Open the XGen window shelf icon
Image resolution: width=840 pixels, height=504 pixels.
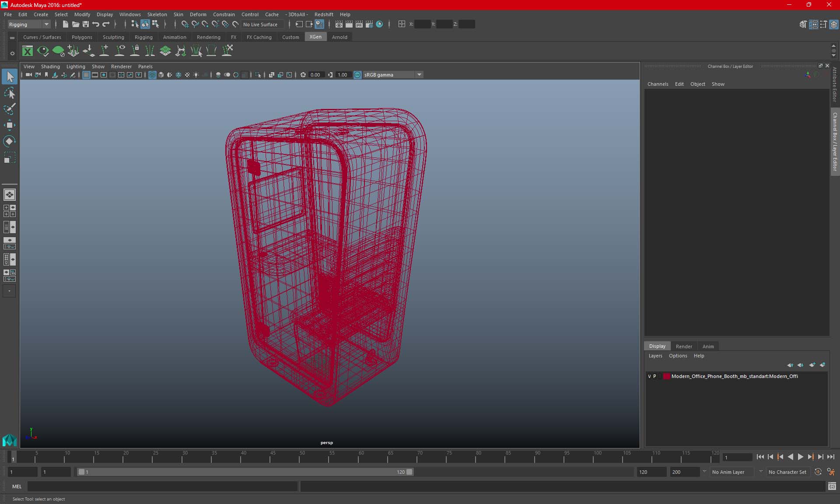[28, 51]
